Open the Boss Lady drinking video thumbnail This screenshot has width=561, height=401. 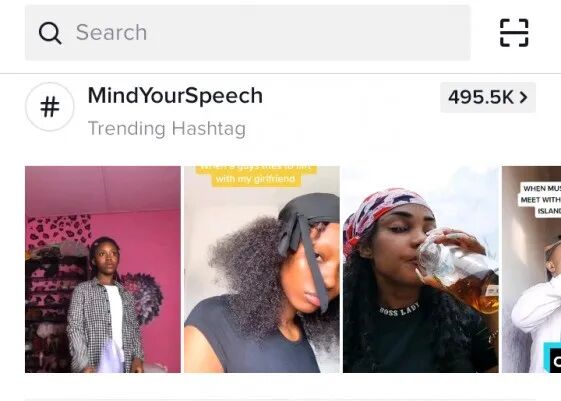click(420, 269)
